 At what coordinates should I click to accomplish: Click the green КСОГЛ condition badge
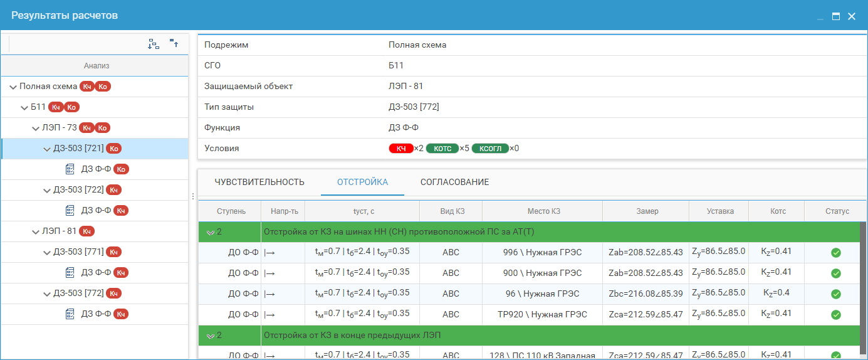click(490, 149)
